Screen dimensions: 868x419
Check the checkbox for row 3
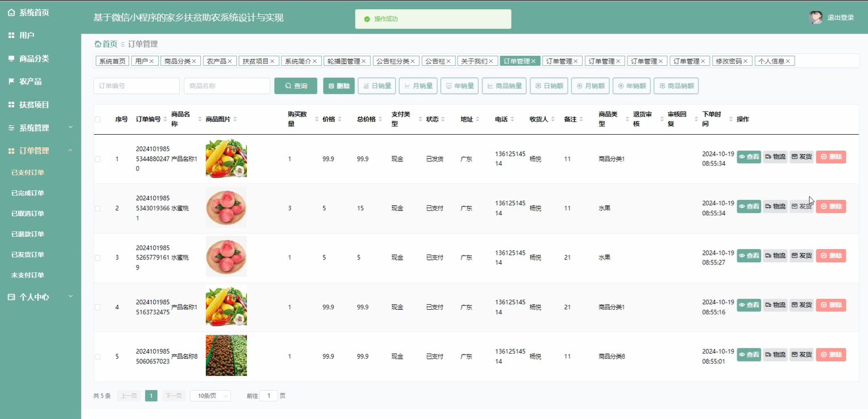tap(98, 258)
